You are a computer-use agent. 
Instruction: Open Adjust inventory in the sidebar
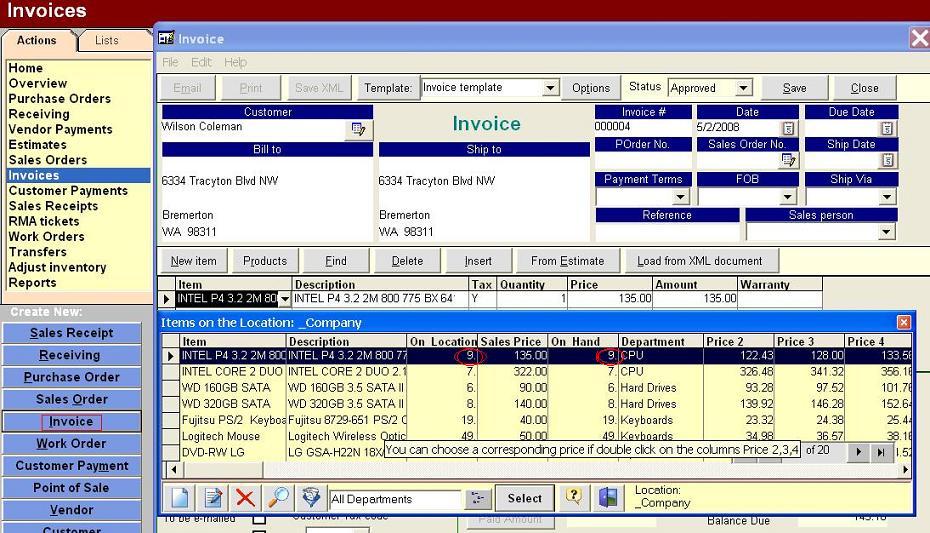pyautogui.click(x=58, y=267)
